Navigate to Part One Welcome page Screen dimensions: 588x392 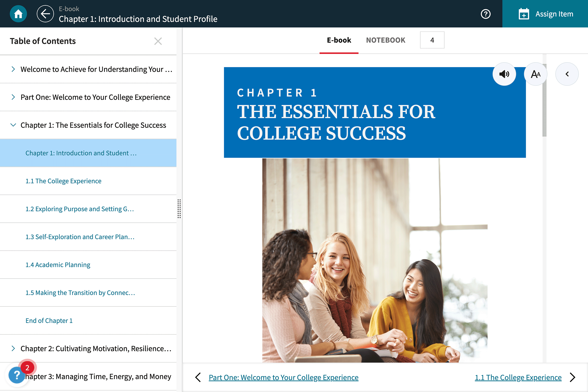[x=284, y=377]
